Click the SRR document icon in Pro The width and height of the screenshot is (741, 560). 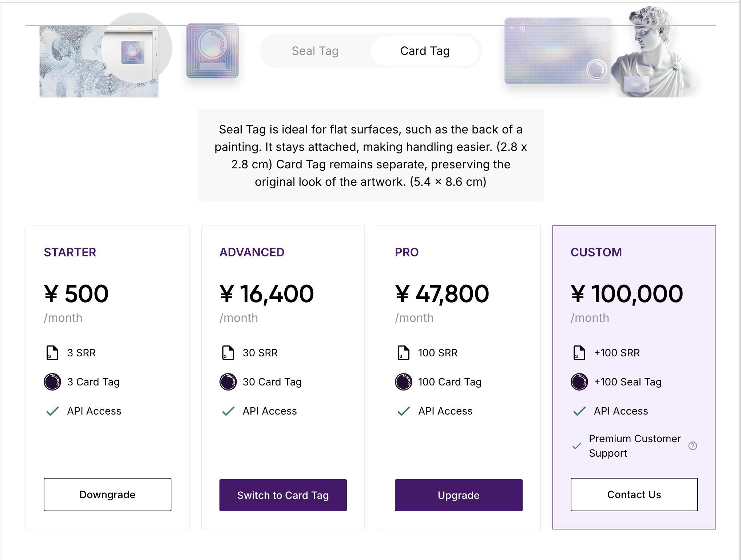[x=404, y=353]
